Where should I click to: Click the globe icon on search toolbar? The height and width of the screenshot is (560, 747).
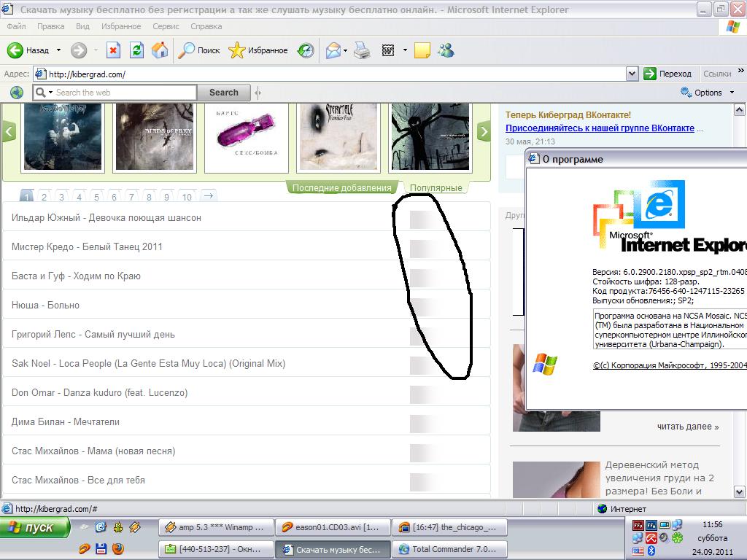17,93
